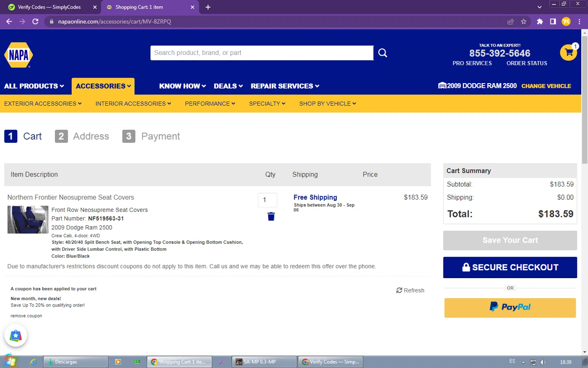Focus the product search field

pyautogui.click(x=262, y=53)
